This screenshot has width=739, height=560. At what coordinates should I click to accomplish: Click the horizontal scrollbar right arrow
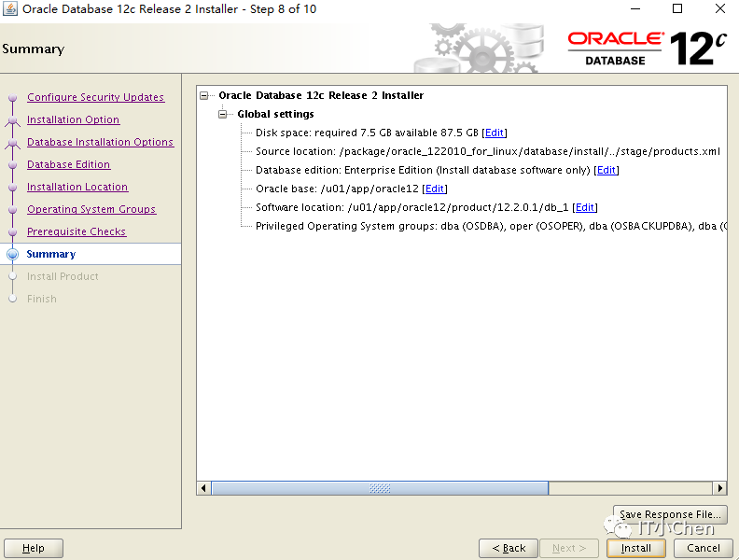(x=719, y=488)
